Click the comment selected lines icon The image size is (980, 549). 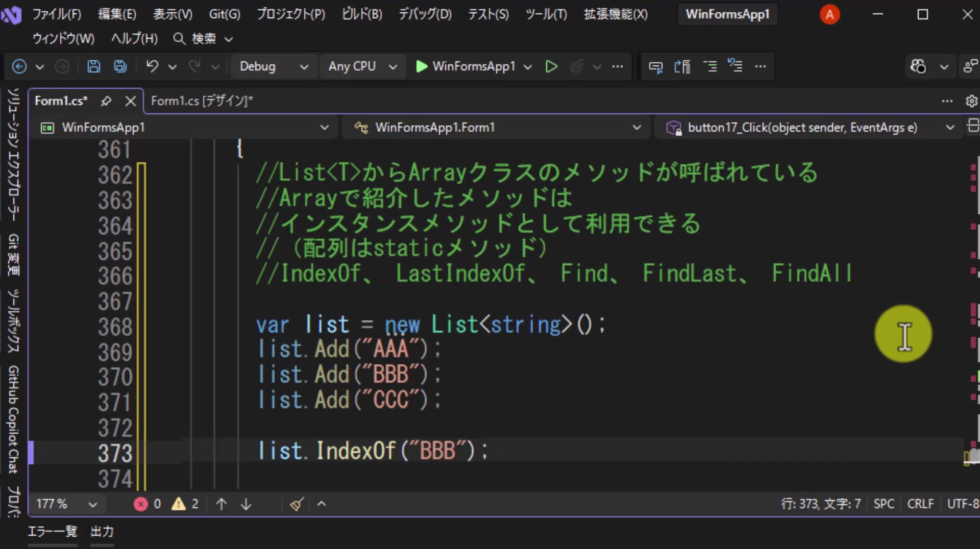pyautogui.click(x=710, y=66)
